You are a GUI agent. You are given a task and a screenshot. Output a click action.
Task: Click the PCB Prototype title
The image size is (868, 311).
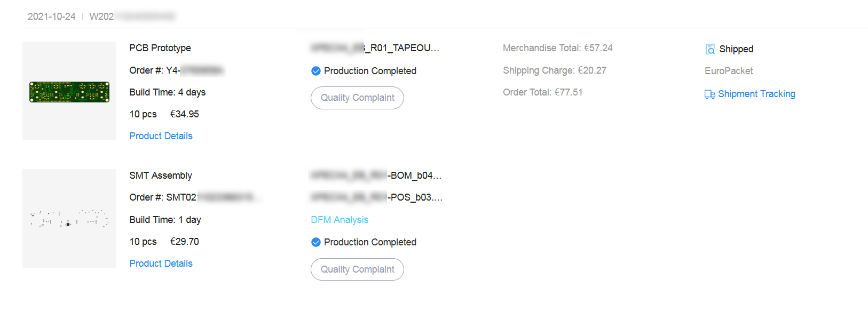click(160, 48)
